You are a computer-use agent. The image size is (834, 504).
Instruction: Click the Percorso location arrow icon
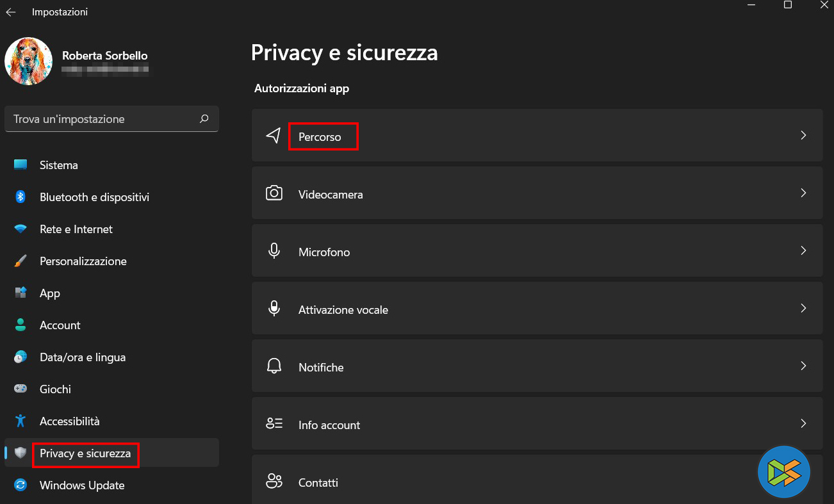point(274,136)
